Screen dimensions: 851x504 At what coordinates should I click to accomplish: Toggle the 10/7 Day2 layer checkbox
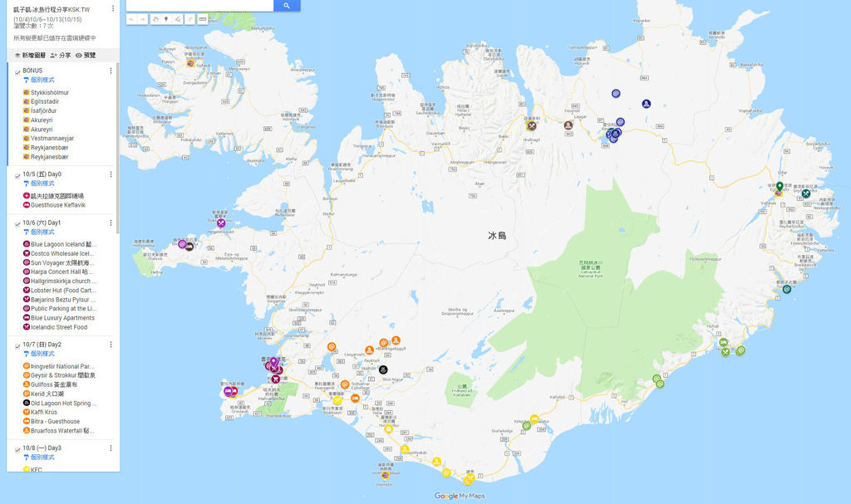tap(17, 345)
